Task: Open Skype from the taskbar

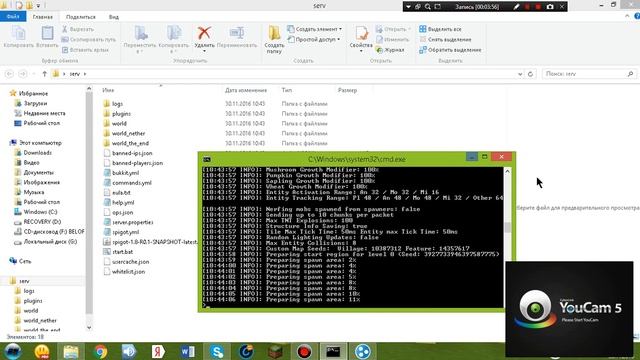Action: point(217,351)
